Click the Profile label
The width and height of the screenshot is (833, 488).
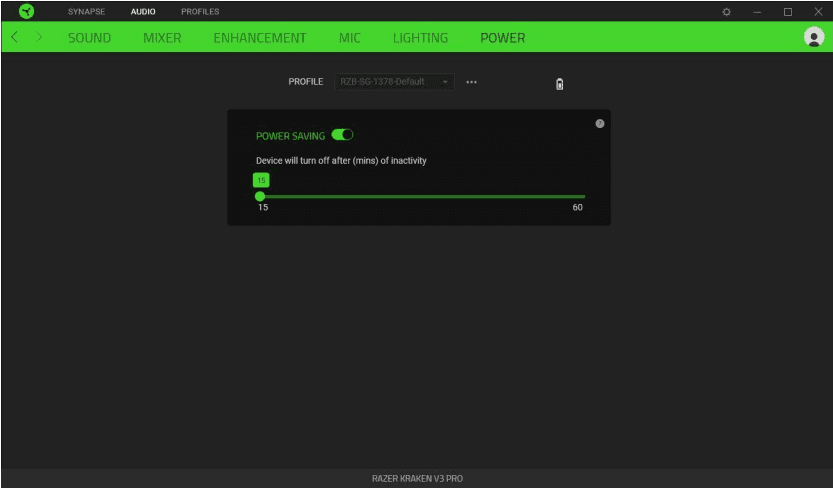click(x=305, y=82)
